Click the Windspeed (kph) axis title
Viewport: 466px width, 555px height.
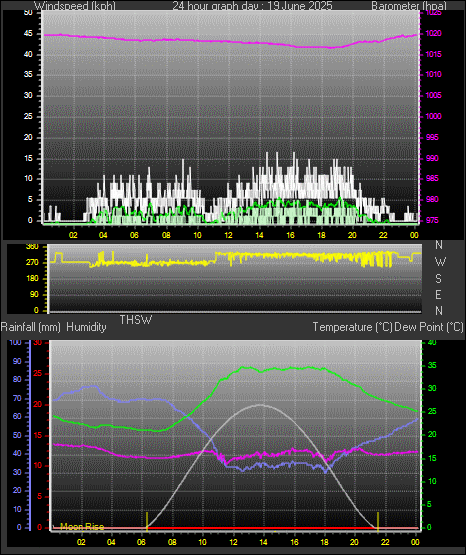(x=75, y=6)
